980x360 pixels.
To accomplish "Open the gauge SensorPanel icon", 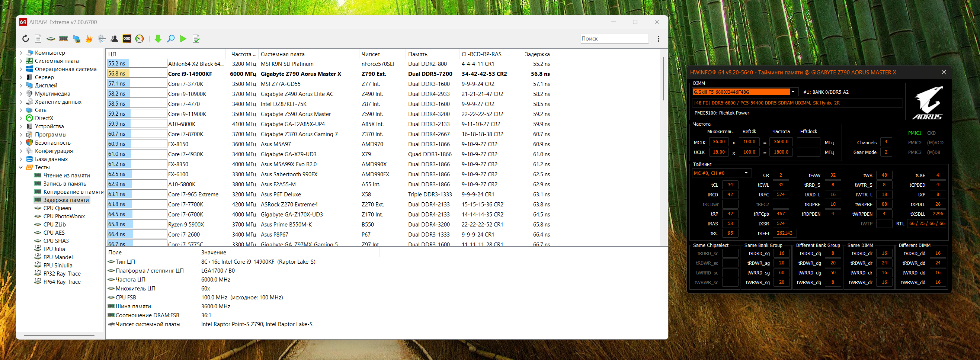I will (140, 38).
